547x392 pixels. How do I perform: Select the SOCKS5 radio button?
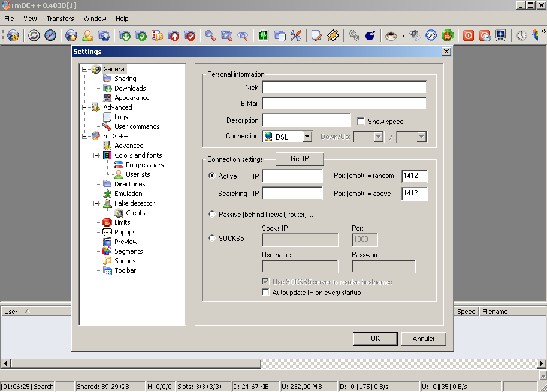pyautogui.click(x=211, y=238)
